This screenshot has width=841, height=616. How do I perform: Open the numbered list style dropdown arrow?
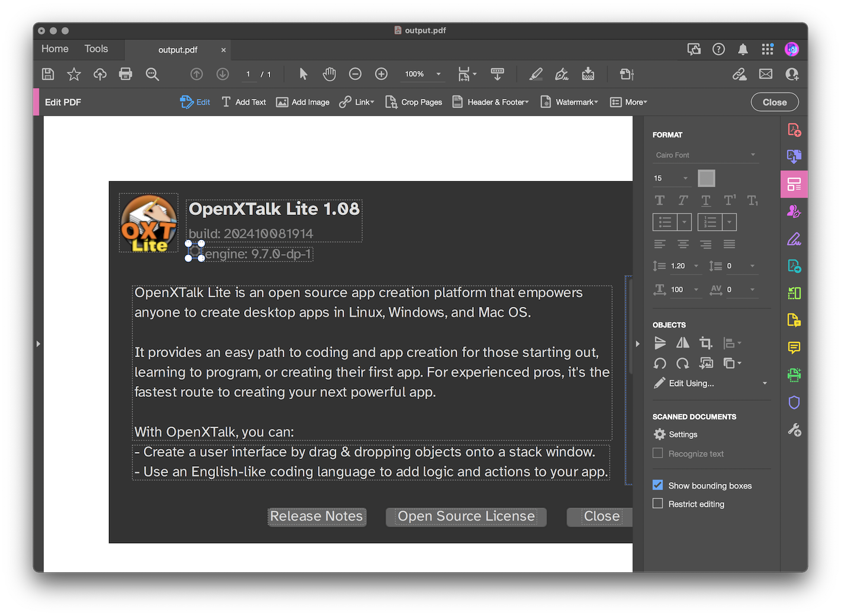click(730, 222)
